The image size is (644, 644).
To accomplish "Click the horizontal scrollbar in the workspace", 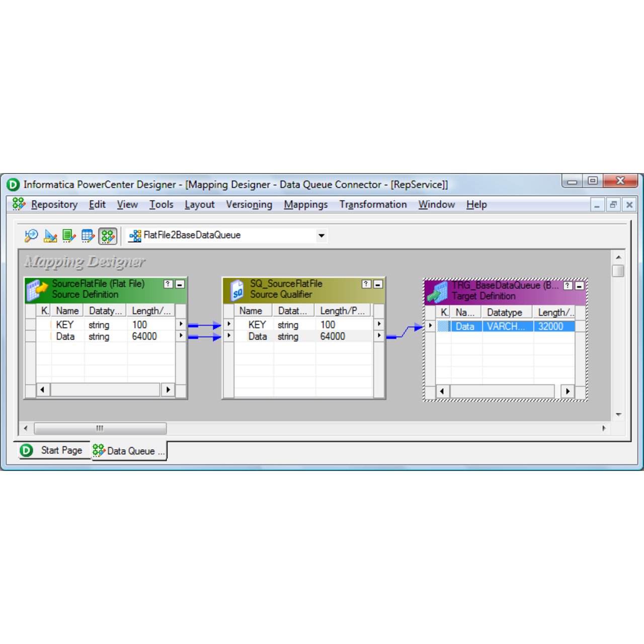I will pos(100,428).
